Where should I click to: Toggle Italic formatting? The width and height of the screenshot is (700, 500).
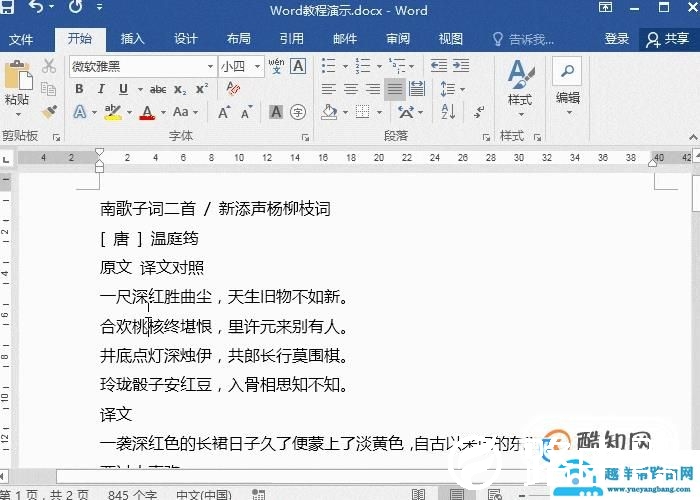click(101, 89)
